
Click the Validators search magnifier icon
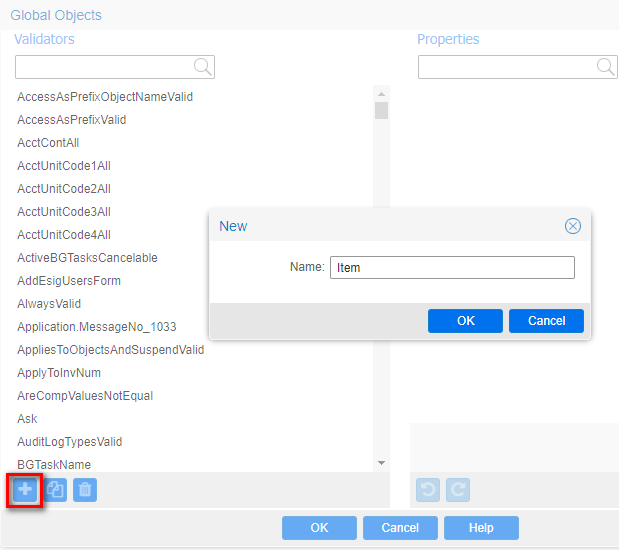coord(203,67)
